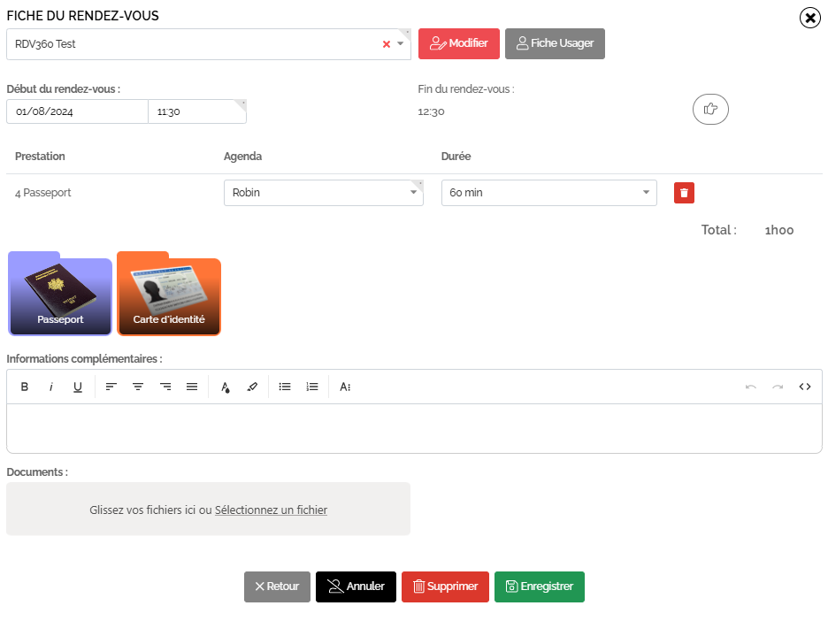Select the Passeport folder tile
This screenshot has height=644, width=828.
60,294
